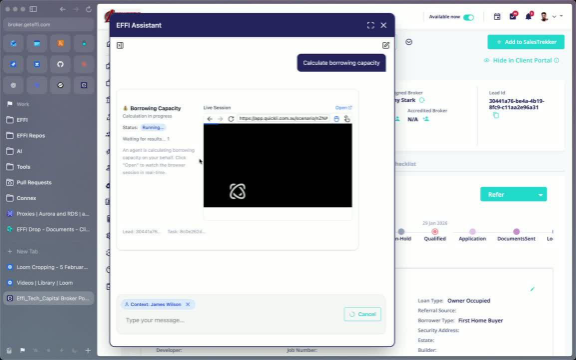Copy the Lead Id with the copy icon
The height and width of the screenshot is (360, 576).
click(x=496, y=115)
